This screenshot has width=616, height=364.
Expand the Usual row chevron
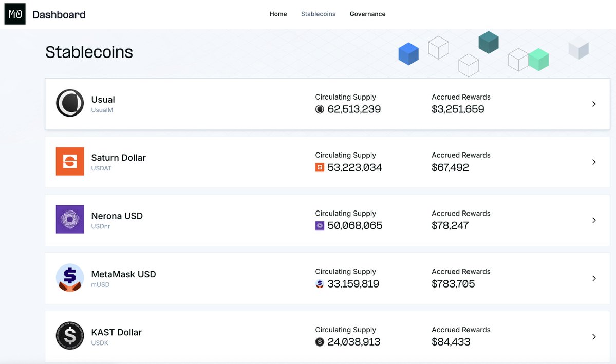pos(594,104)
